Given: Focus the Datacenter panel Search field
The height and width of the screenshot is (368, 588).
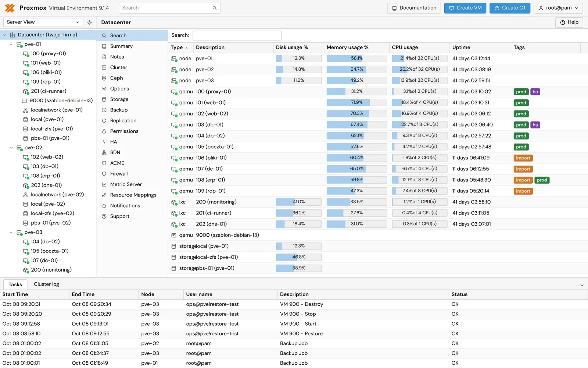Looking at the screenshot, I should click(237, 35).
